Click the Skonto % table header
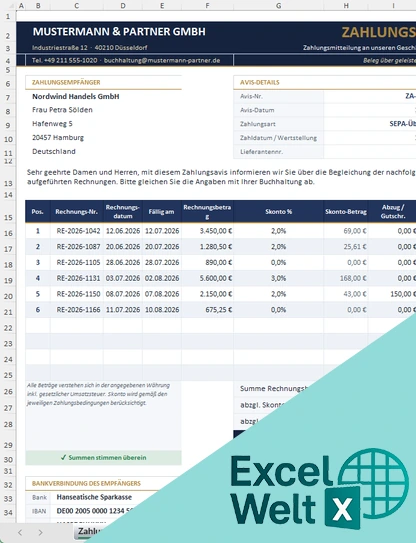This screenshot has width=416, height=543. 278,211
